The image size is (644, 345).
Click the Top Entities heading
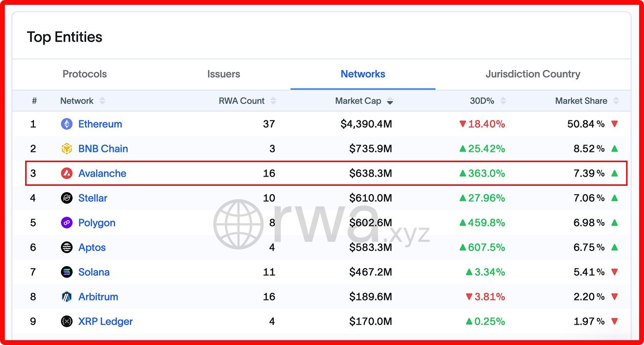pyautogui.click(x=64, y=37)
